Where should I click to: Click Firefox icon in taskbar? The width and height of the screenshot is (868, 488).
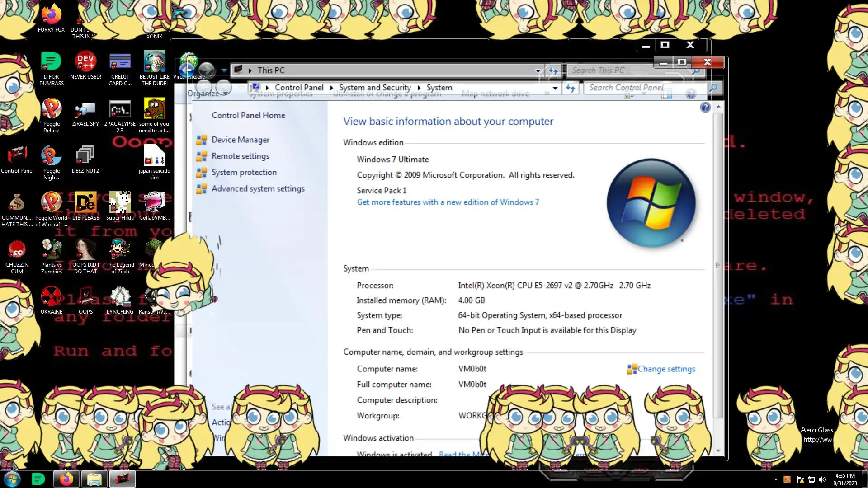(x=66, y=479)
